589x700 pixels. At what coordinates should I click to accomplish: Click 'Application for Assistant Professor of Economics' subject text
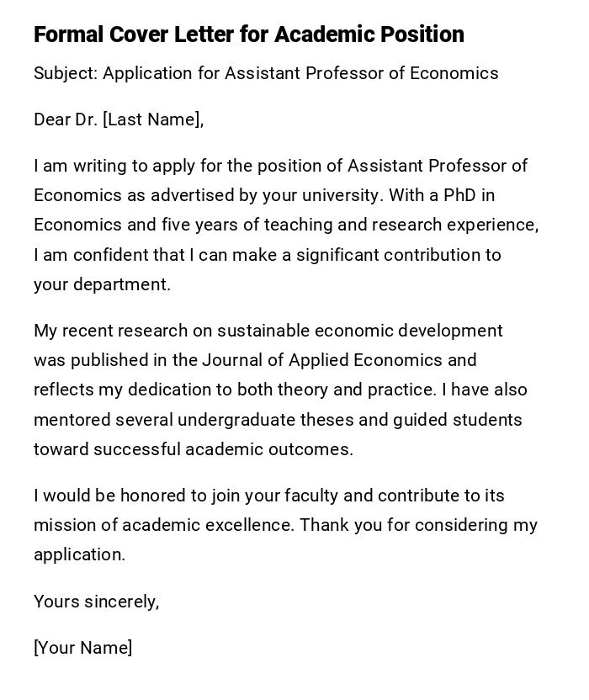[x=300, y=73]
